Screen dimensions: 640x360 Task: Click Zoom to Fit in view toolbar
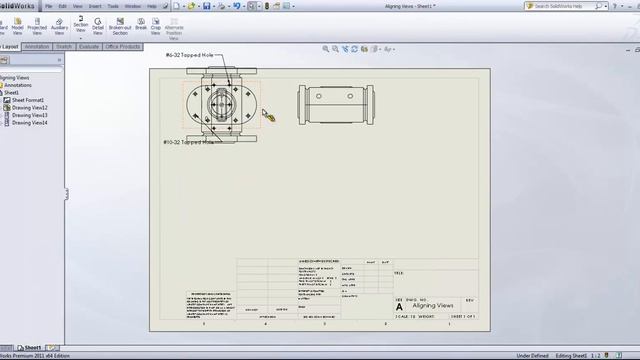pyautogui.click(x=326, y=49)
